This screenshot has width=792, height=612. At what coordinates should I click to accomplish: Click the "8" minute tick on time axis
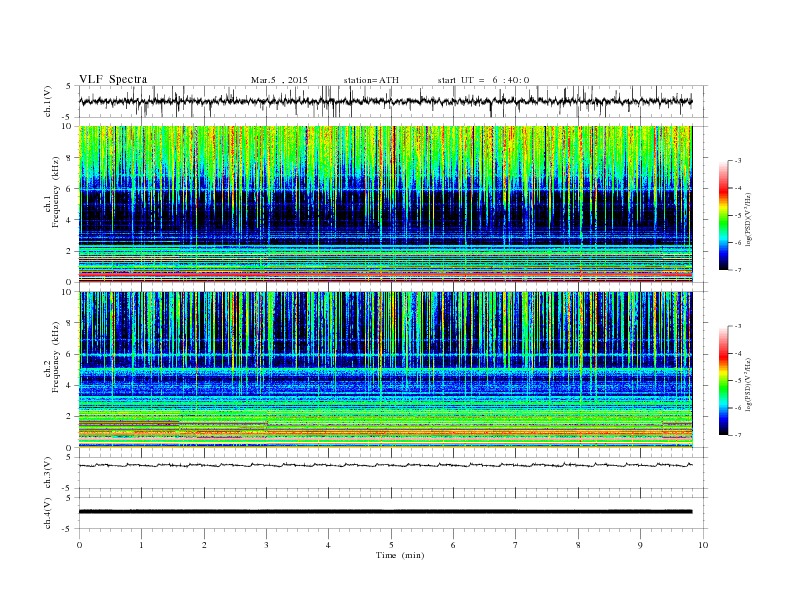pyautogui.click(x=578, y=545)
